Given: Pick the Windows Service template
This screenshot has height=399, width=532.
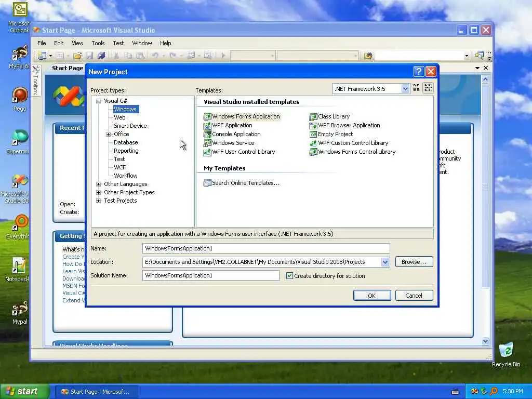Looking at the screenshot, I should (x=229, y=143).
